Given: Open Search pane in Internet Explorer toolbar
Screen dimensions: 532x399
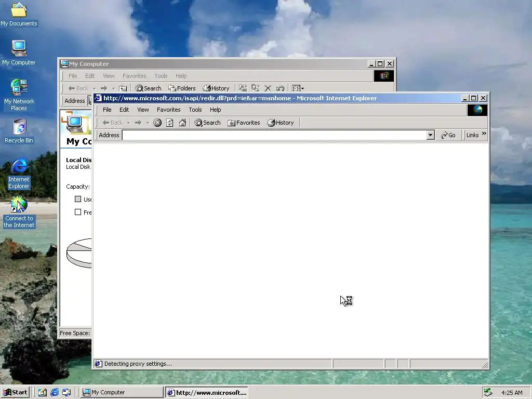Looking at the screenshot, I should tap(207, 123).
